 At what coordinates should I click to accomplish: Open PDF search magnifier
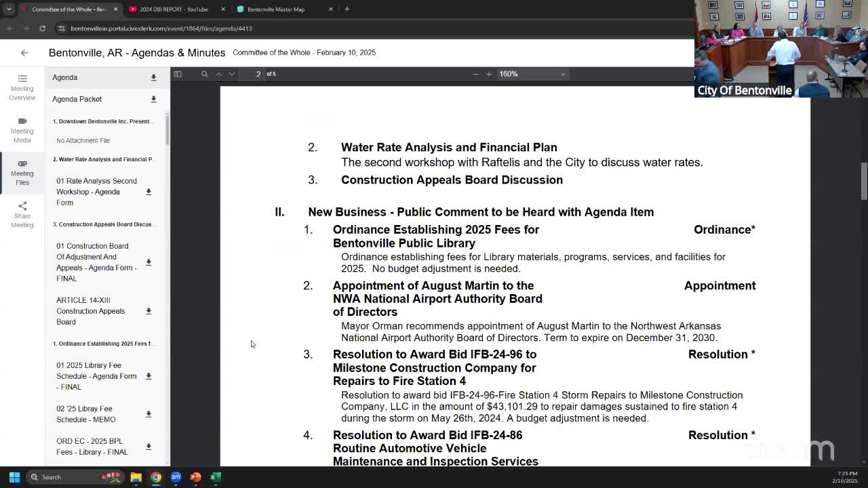point(204,74)
